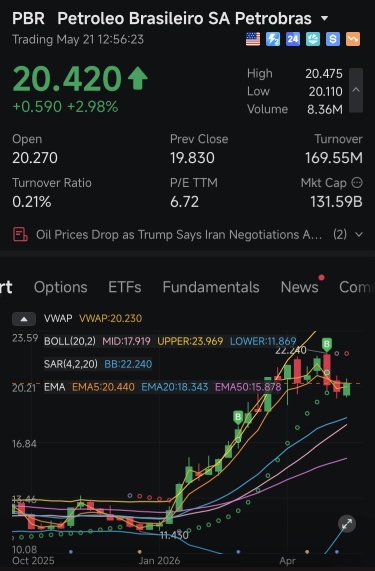The width and height of the screenshot is (375, 571).
Task: Switch to the Fundamentals tab
Action: (211, 287)
